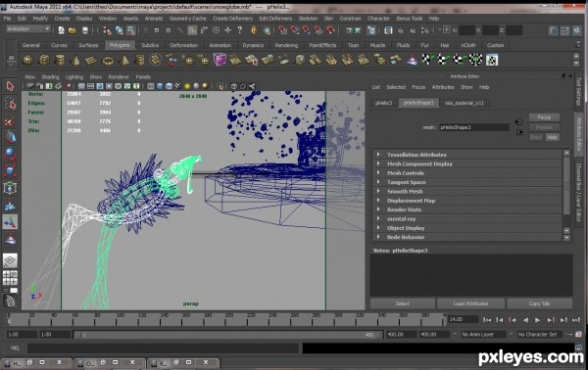Click the purple cube shelf icon
The height and width of the screenshot is (370, 588).
[220, 60]
